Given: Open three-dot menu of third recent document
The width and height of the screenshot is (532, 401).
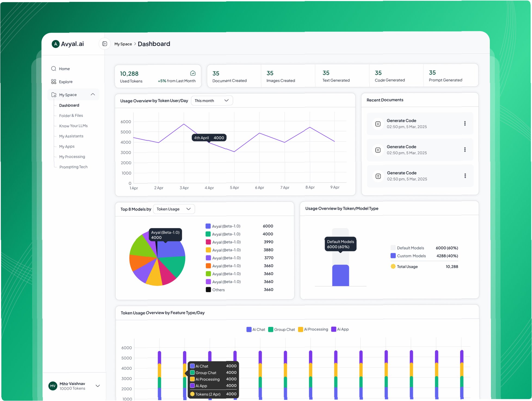Looking at the screenshot, I should (x=465, y=176).
